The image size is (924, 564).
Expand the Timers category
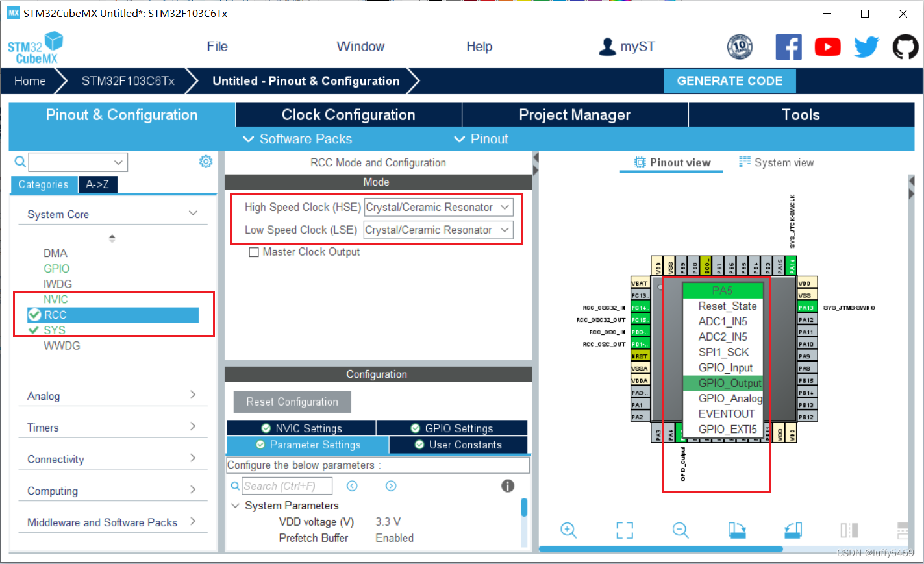[193, 426]
